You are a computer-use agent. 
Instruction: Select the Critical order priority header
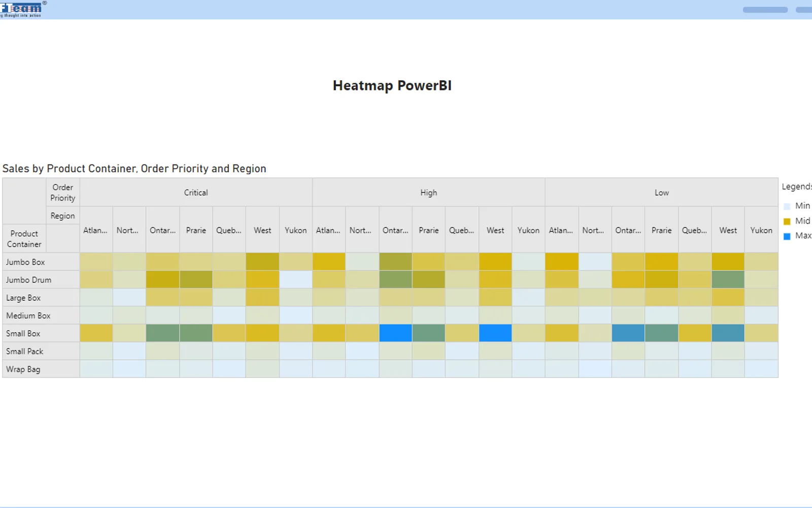click(x=196, y=193)
